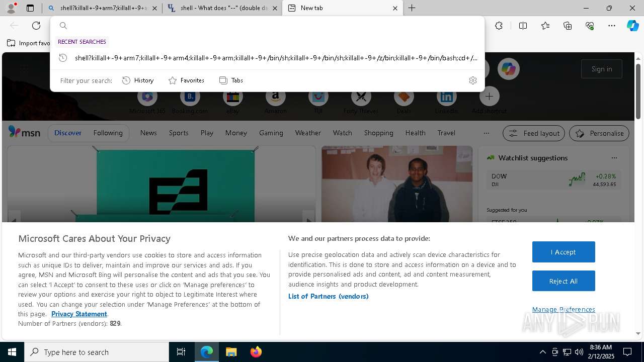Viewport: 644px width, 362px height.
Task: Open the tab actions menu icon
Action: click(x=30, y=8)
